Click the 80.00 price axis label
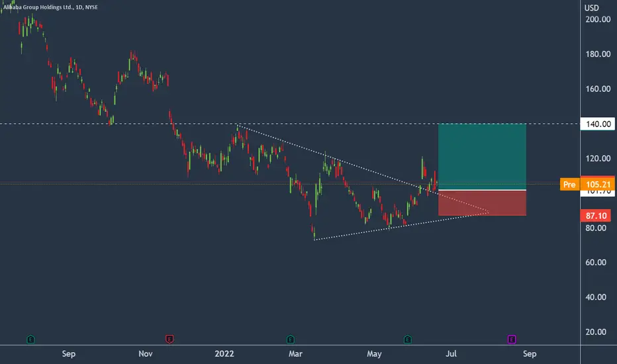This screenshot has width=617, height=364. pyautogui.click(x=596, y=228)
